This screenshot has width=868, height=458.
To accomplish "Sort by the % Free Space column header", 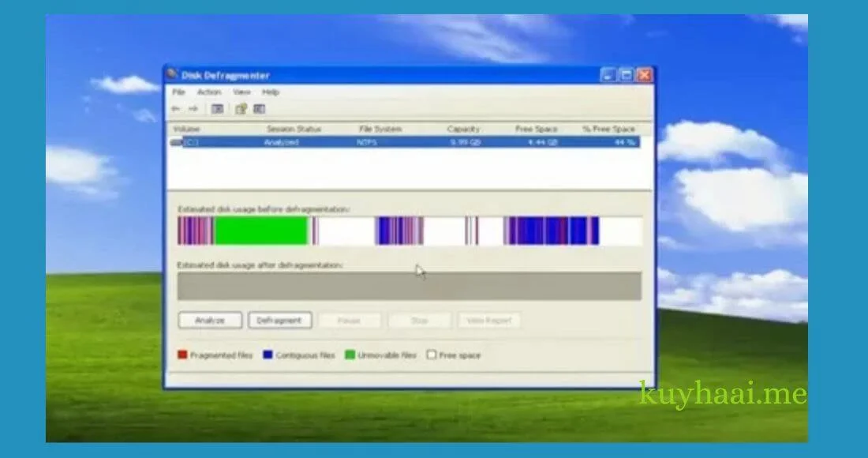I will pyautogui.click(x=608, y=129).
